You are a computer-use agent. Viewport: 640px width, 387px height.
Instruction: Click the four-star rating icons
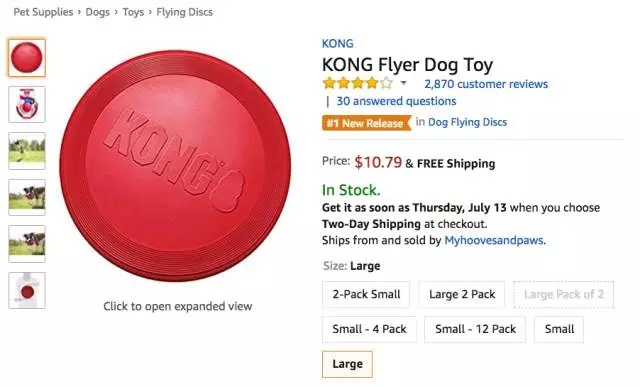coord(358,83)
